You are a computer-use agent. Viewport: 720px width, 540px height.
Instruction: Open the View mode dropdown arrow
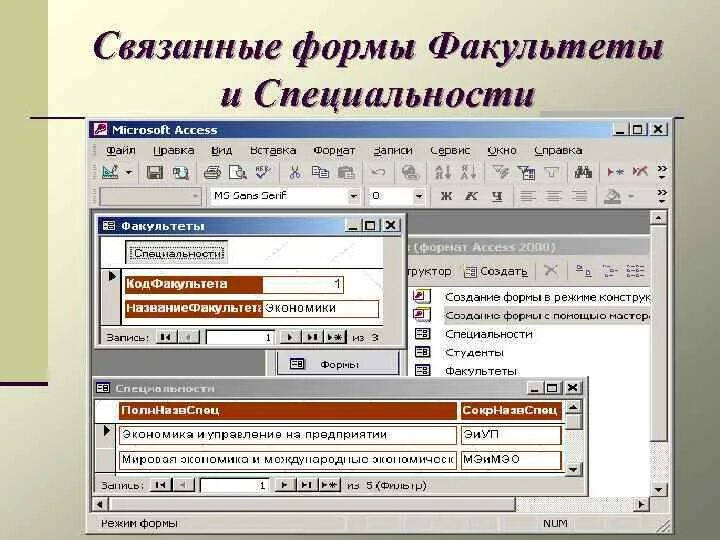pos(129,173)
